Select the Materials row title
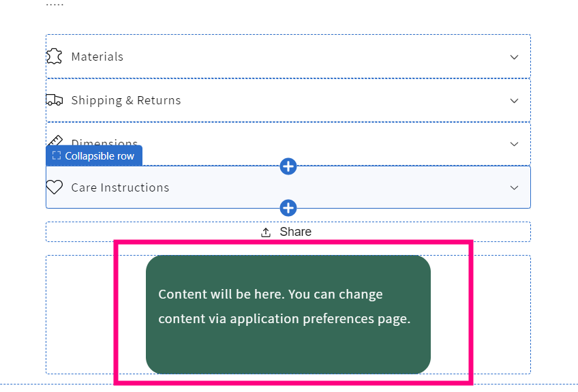Image resolution: width=578 pixels, height=392 pixels. point(97,57)
